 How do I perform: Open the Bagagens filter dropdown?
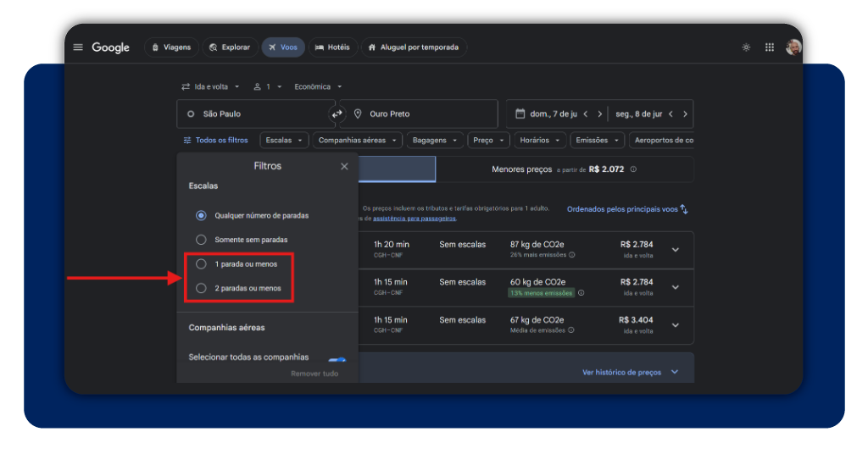435,141
